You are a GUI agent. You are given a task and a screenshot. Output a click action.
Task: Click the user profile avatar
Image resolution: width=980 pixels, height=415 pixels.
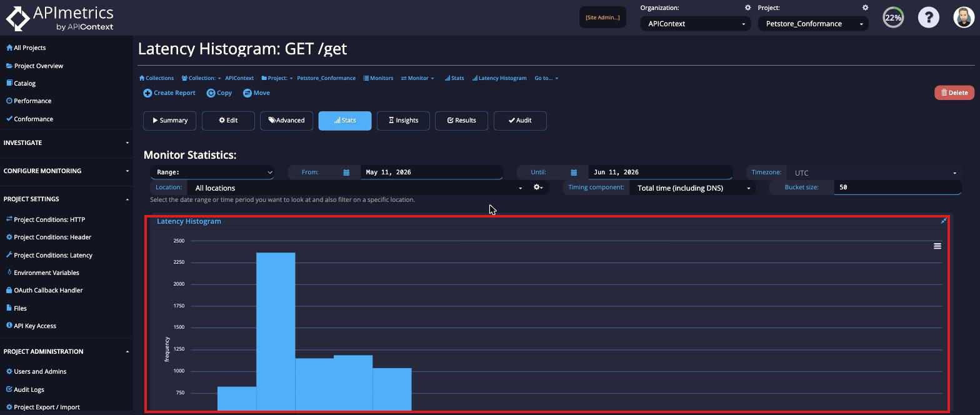pyautogui.click(x=964, y=17)
